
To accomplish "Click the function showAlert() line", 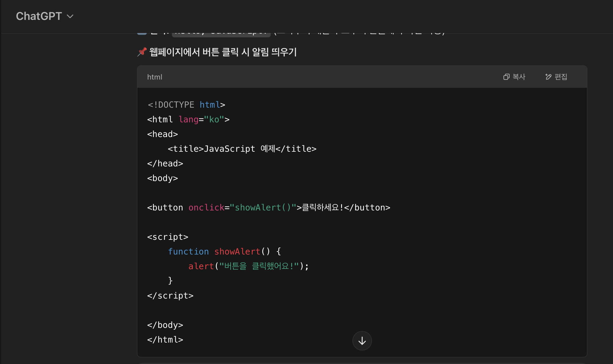I will 224,252.
